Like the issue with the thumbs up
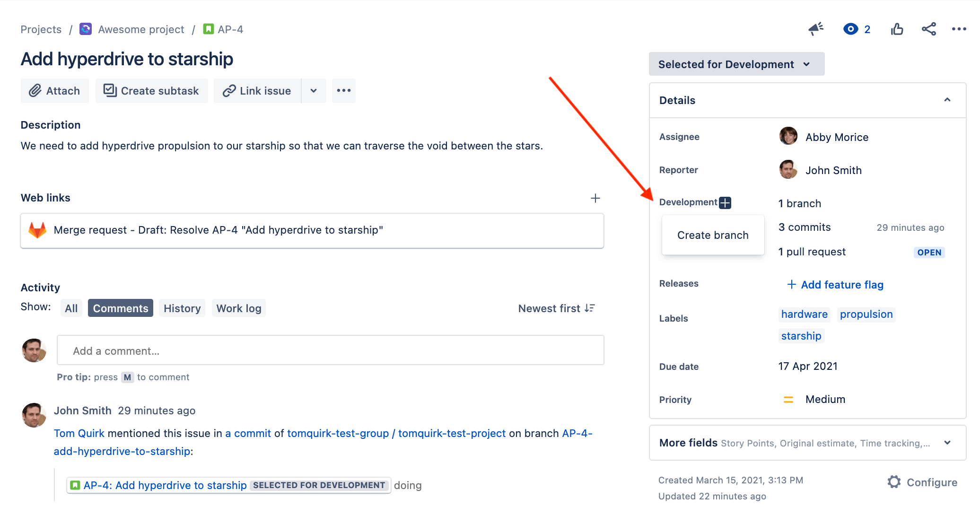This screenshot has height=507, width=980. 897,29
